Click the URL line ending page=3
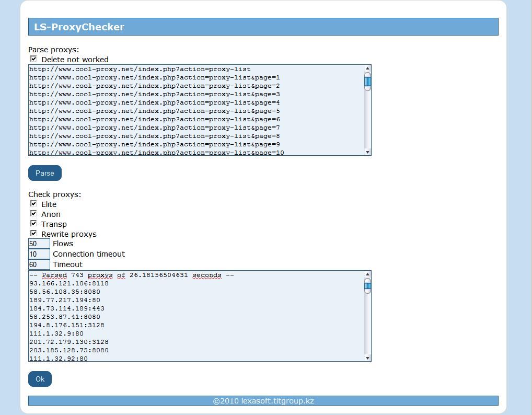 pos(154,94)
